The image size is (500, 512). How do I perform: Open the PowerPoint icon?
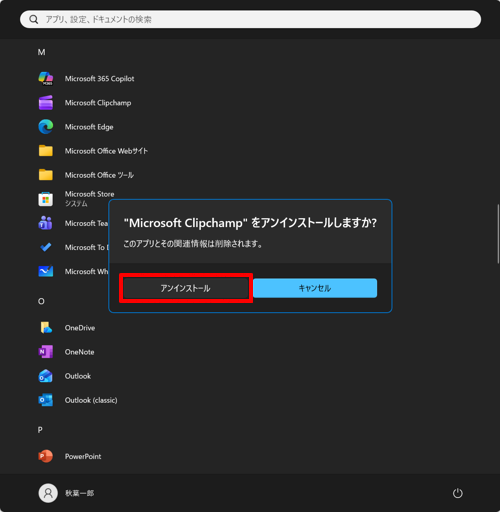tap(46, 456)
